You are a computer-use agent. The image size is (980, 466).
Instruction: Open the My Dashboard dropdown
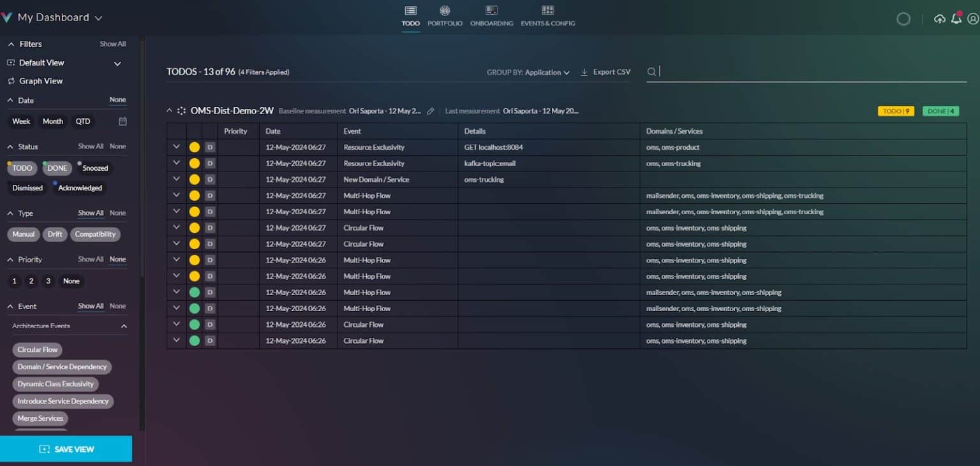[98, 18]
